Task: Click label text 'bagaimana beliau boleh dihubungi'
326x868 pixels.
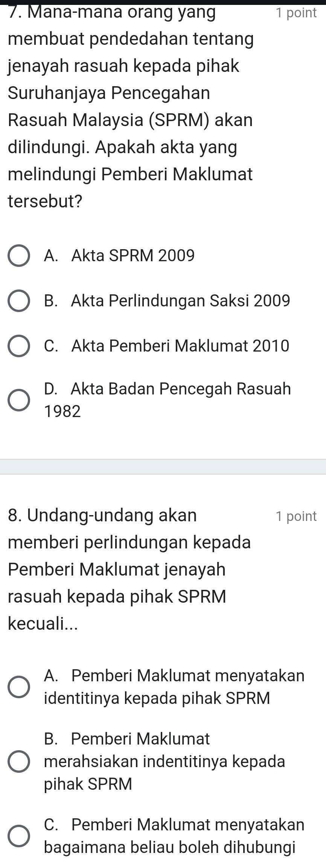Action: click(x=170, y=847)
